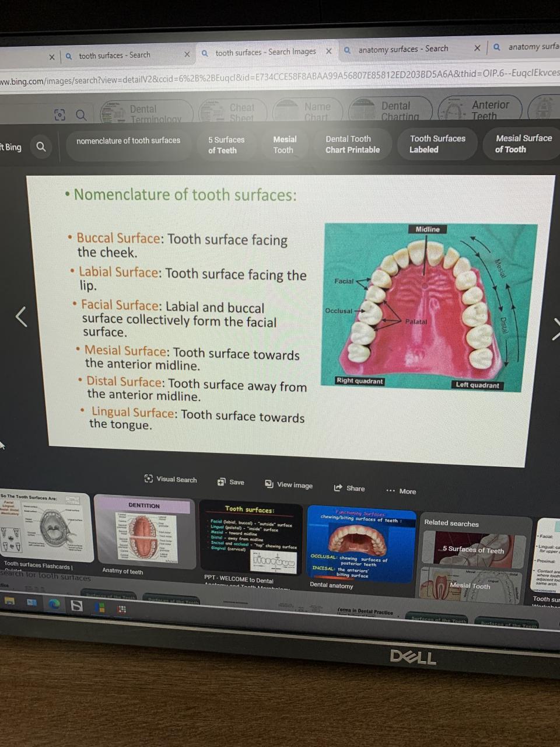
Task: Select the Dental Charting suggestion chip
Action: click(x=390, y=110)
